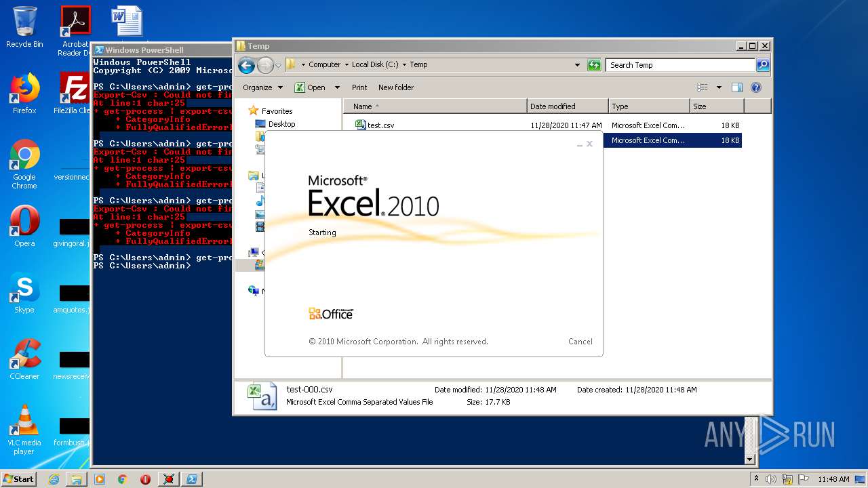Sort by Size column header
The height and width of the screenshot is (488, 868).
click(716, 106)
